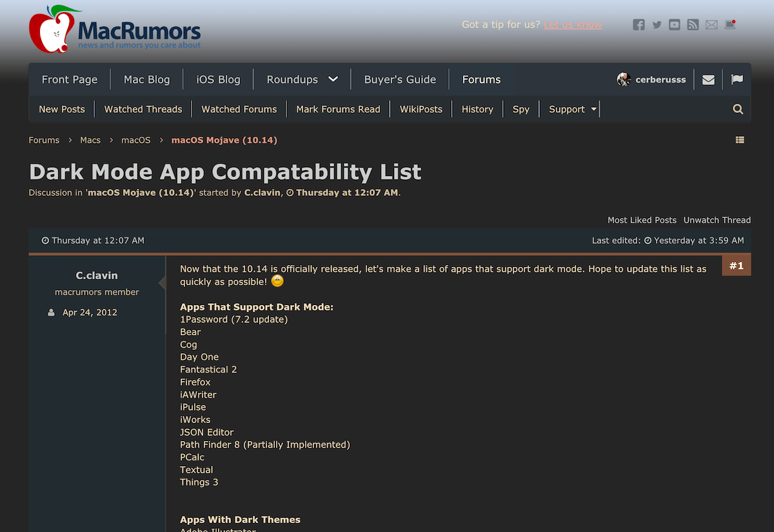Go to Forums breadcrumb

point(44,140)
